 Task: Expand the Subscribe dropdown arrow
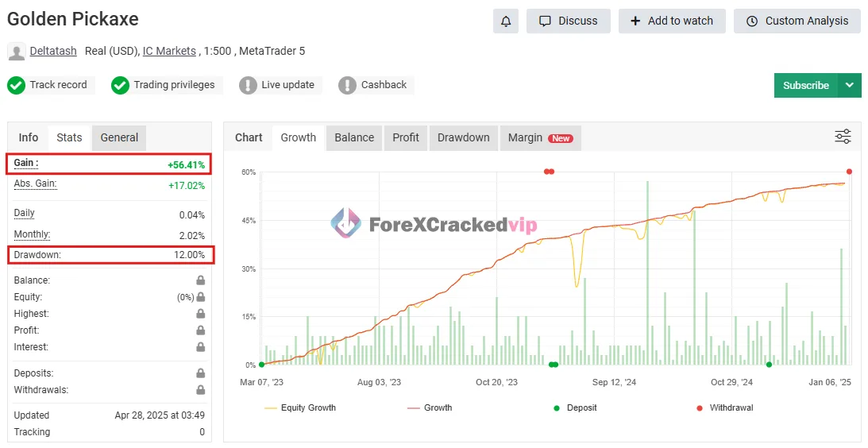[x=850, y=85]
